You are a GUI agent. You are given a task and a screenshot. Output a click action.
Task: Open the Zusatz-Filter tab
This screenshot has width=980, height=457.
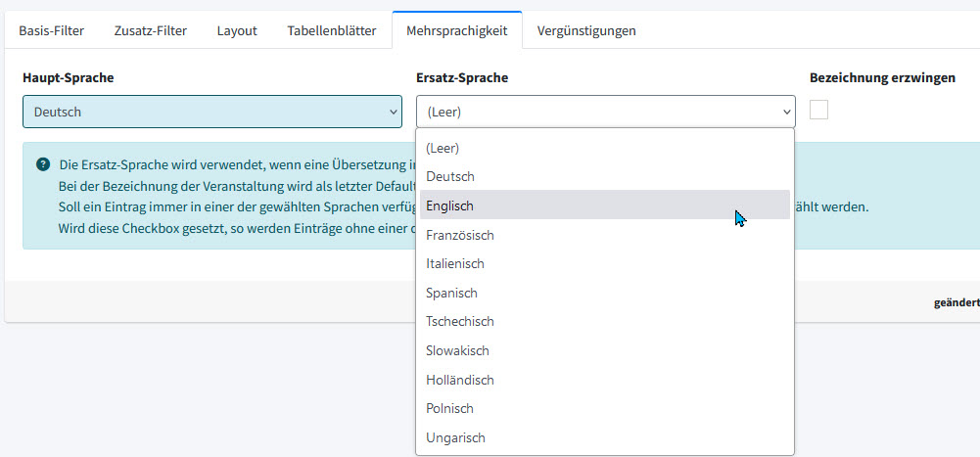151,30
